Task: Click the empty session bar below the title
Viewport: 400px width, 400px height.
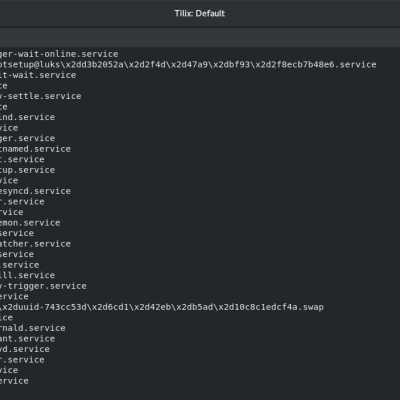Action: (x=200, y=37)
